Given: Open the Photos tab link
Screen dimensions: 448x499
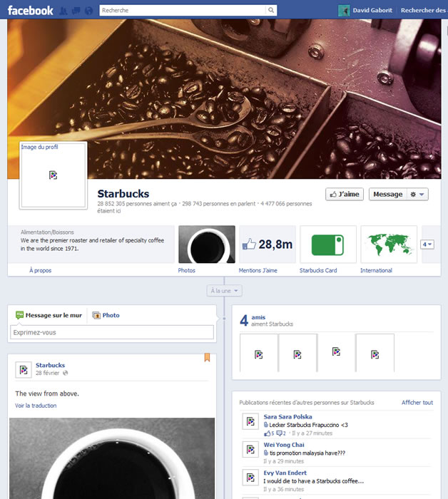Looking at the screenshot, I should click(187, 270).
